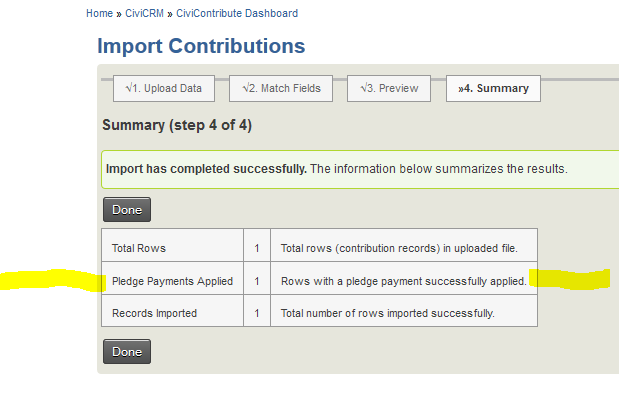Click the Total Rows label cell
The image size is (619, 414).
[x=139, y=248]
